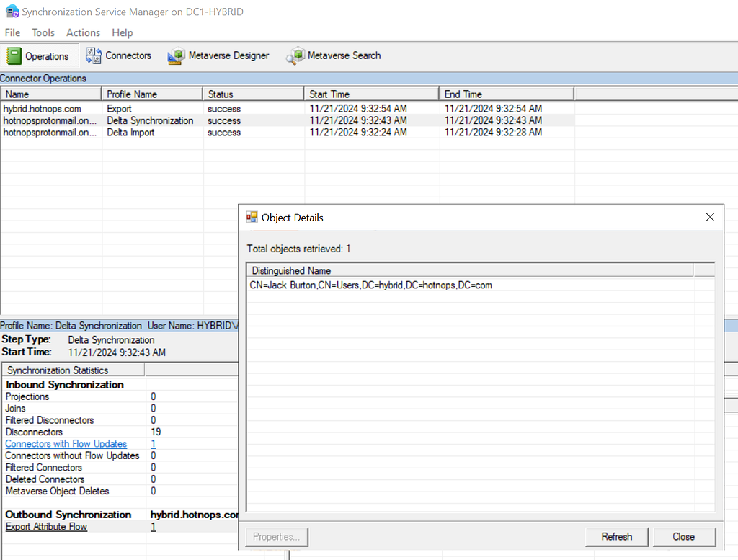Open Metaverse Designer via its label
The image size is (738, 560).
(x=228, y=55)
